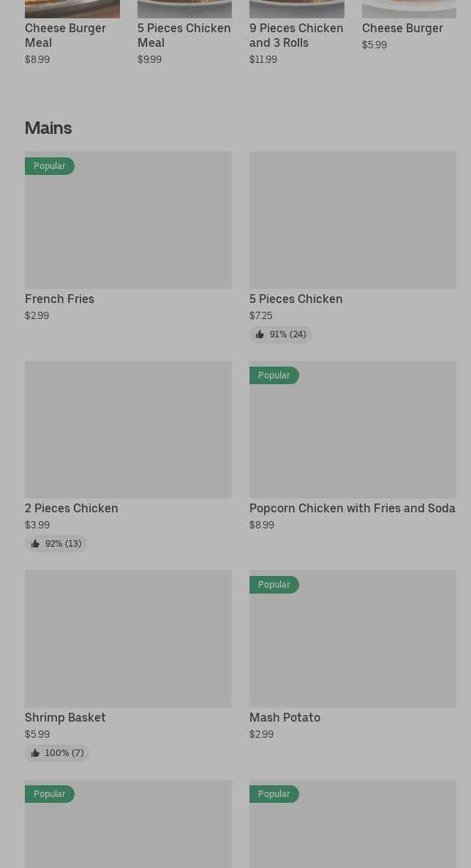Open the 5 Pieces Chicken Meal link
Image resolution: width=471 pixels, height=868 pixels.
[x=184, y=35]
